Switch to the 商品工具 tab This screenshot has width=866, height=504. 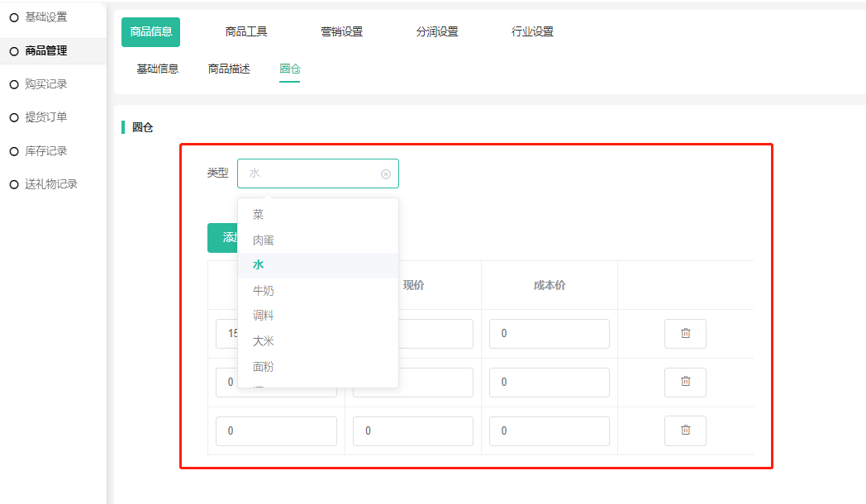click(x=246, y=32)
